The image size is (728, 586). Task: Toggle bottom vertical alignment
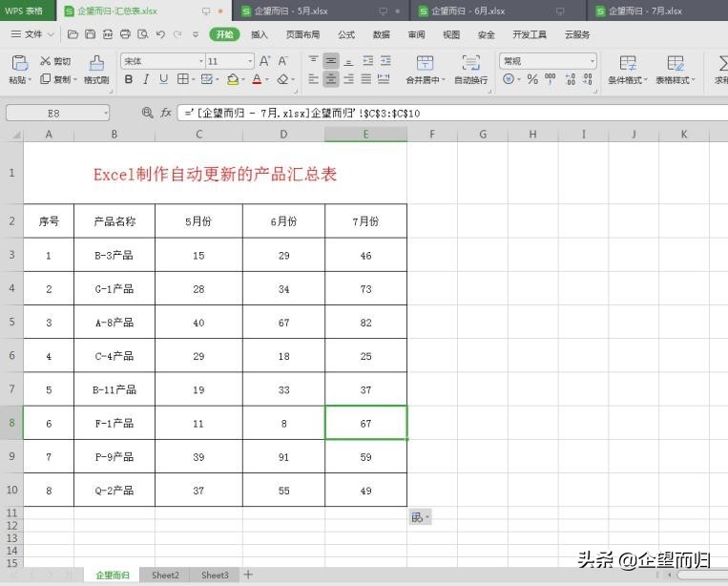coord(348,61)
